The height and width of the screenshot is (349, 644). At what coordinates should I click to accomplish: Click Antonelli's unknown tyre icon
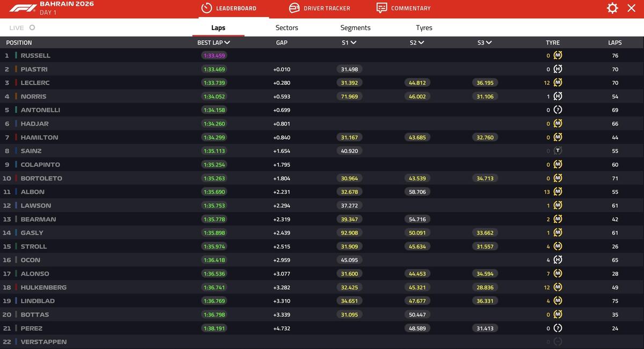(558, 110)
